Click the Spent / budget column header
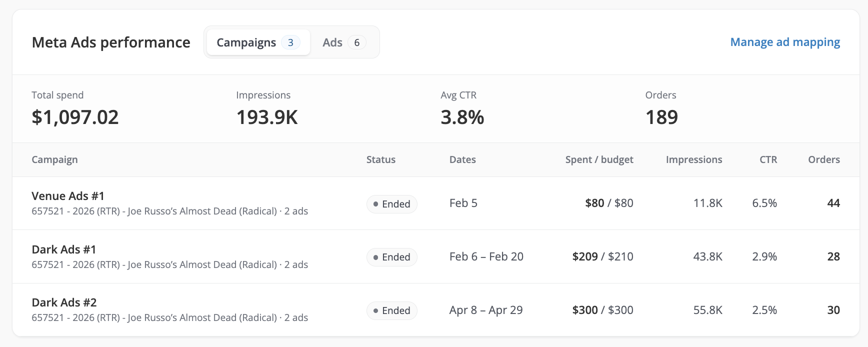Screen dimensions: 868x347 pos(599,159)
